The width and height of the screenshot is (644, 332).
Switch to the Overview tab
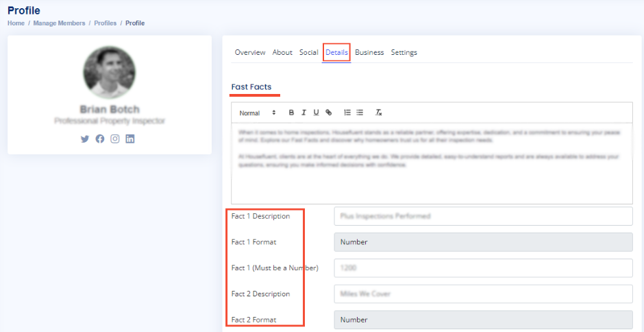(249, 52)
